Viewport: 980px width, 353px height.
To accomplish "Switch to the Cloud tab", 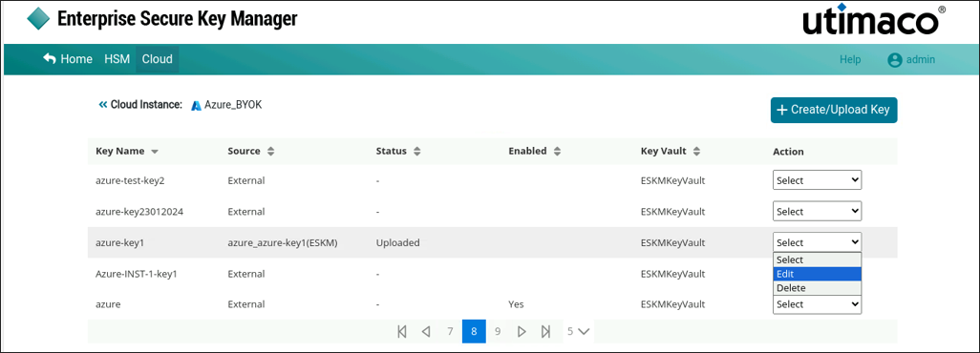I will point(157,59).
